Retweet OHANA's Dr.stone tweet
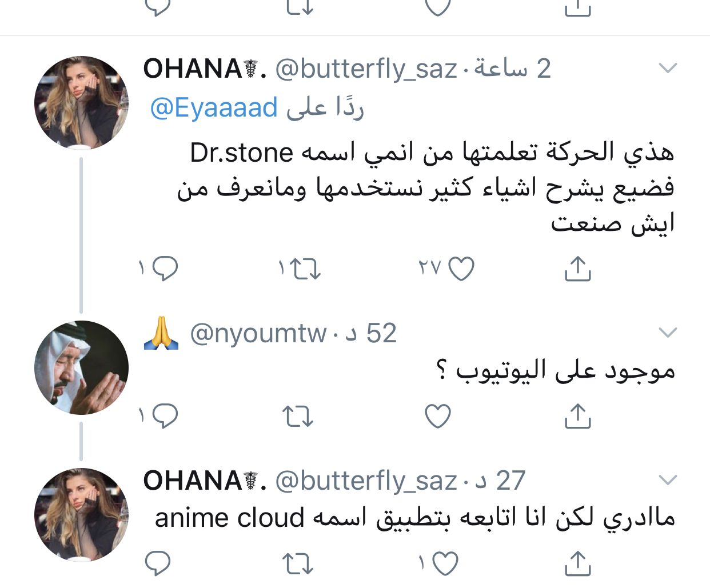The width and height of the screenshot is (710, 588). (305, 269)
